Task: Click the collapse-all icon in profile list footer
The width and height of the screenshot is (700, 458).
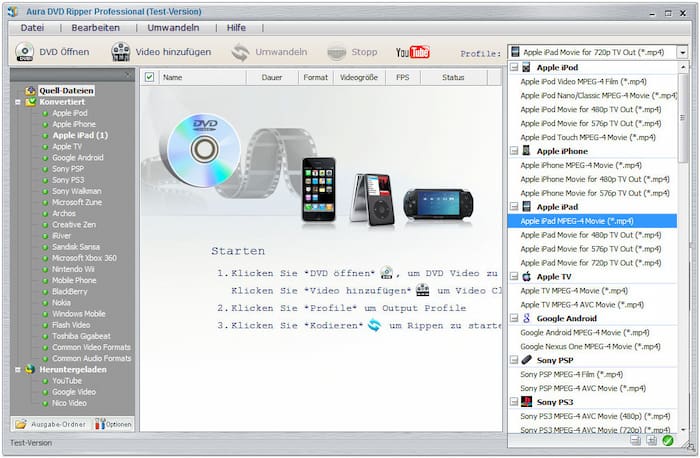Action: (x=636, y=441)
